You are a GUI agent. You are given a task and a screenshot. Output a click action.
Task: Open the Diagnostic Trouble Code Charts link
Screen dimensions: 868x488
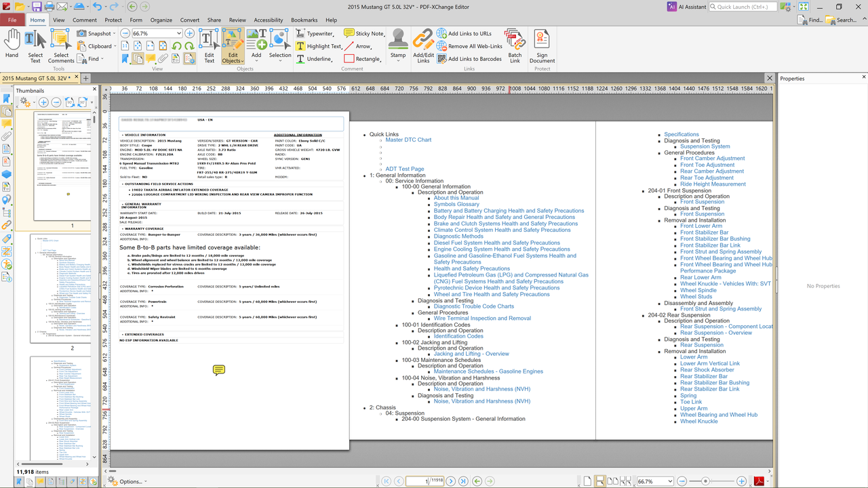coord(474,306)
